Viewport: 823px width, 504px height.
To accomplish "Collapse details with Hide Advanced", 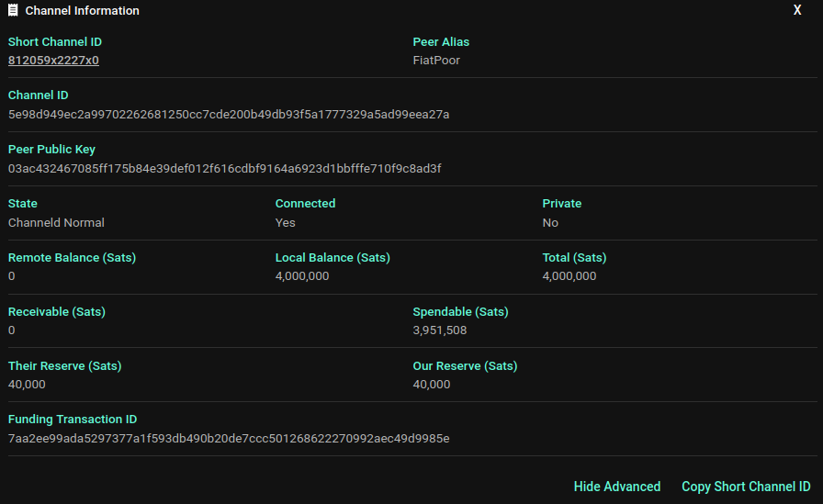I will (x=616, y=487).
